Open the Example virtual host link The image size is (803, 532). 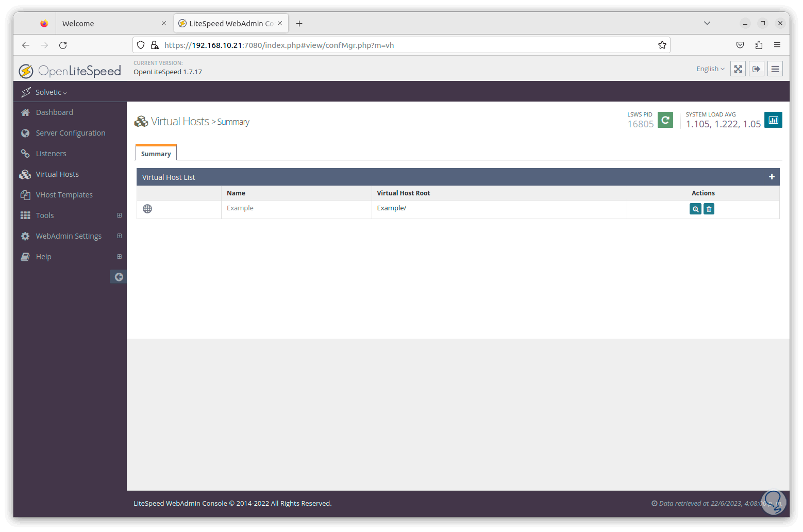[240, 208]
